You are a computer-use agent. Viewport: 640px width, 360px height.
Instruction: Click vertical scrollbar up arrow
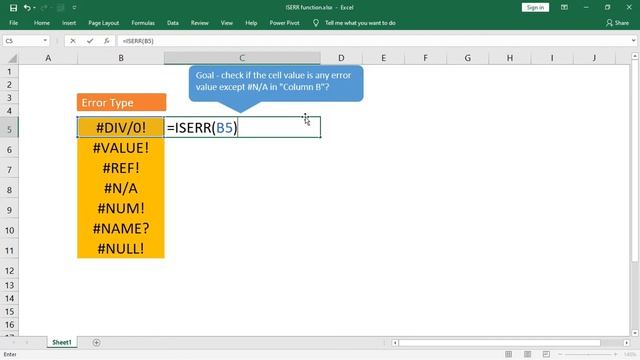635,56
